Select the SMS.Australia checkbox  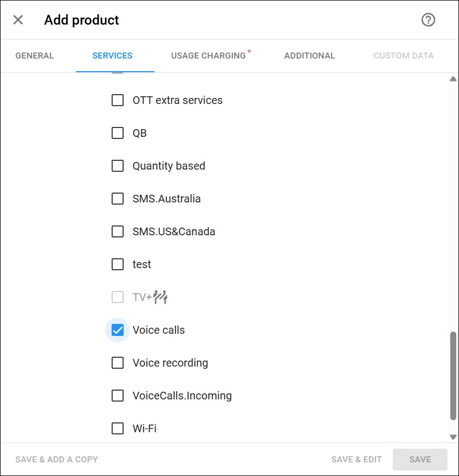(118, 199)
